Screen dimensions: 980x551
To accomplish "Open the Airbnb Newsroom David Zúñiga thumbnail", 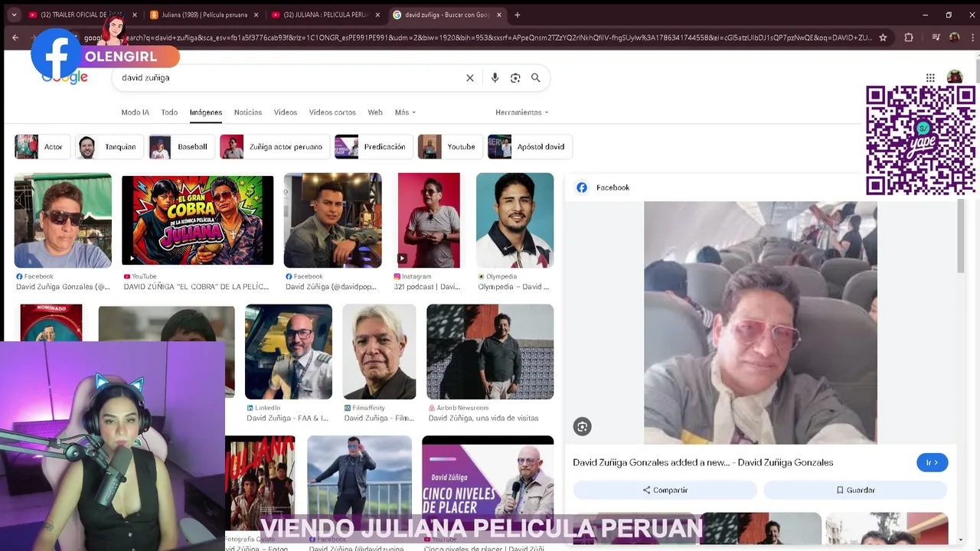I will click(x=490, y=352).
